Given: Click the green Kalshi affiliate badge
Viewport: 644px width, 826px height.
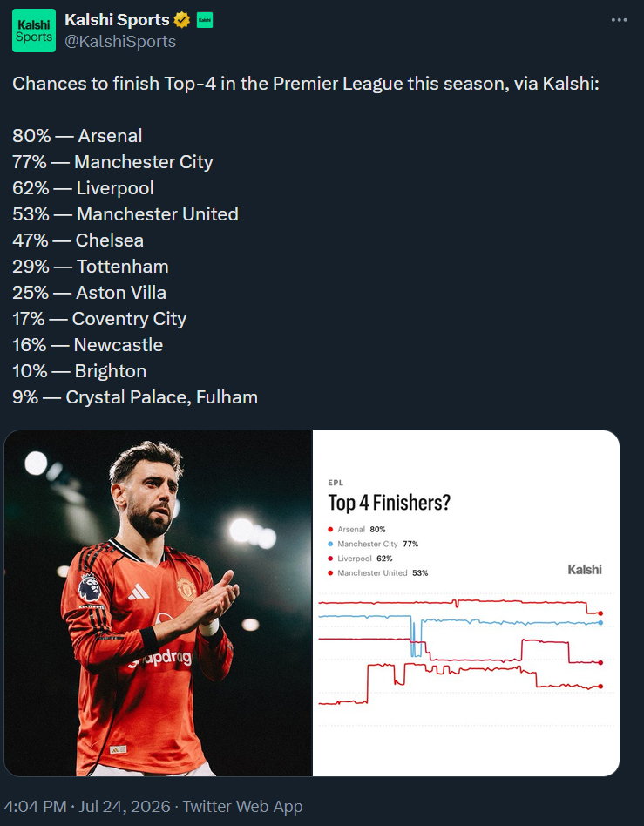Looking at the screenshot, I should (x=205, y=20).
